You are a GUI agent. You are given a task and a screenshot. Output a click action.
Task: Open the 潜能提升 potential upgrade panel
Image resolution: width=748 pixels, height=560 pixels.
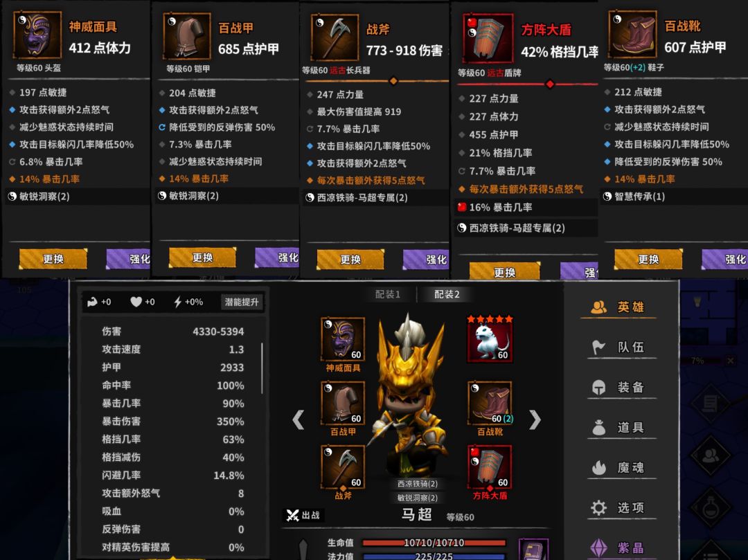(x=242, y=302)
